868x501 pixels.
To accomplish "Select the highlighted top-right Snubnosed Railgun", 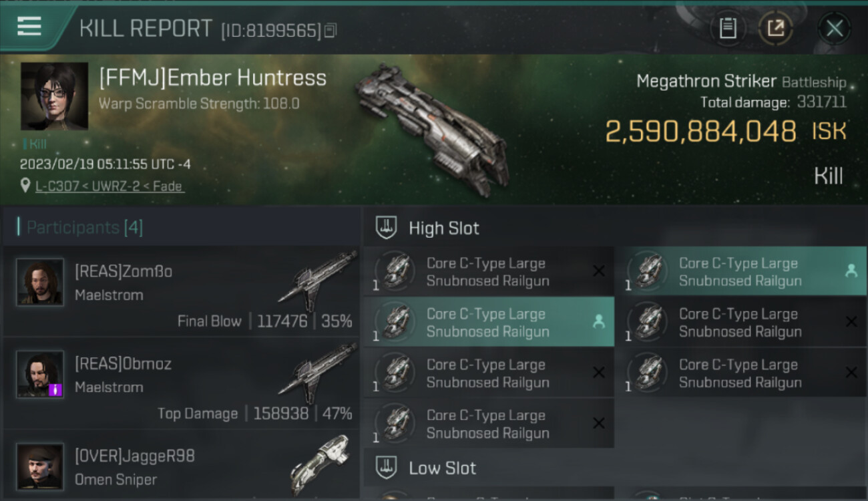I will [741, 272].
